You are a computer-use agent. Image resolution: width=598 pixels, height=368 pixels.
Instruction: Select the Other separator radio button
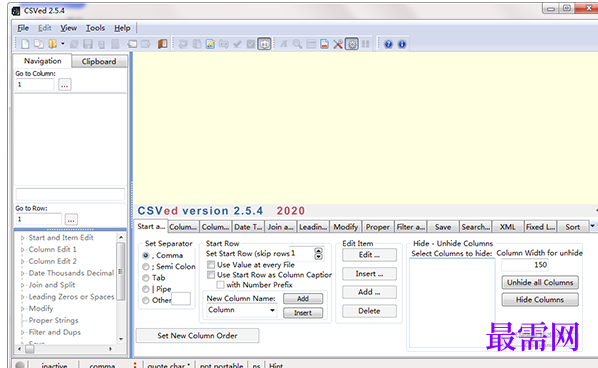(x=146, y=301)
